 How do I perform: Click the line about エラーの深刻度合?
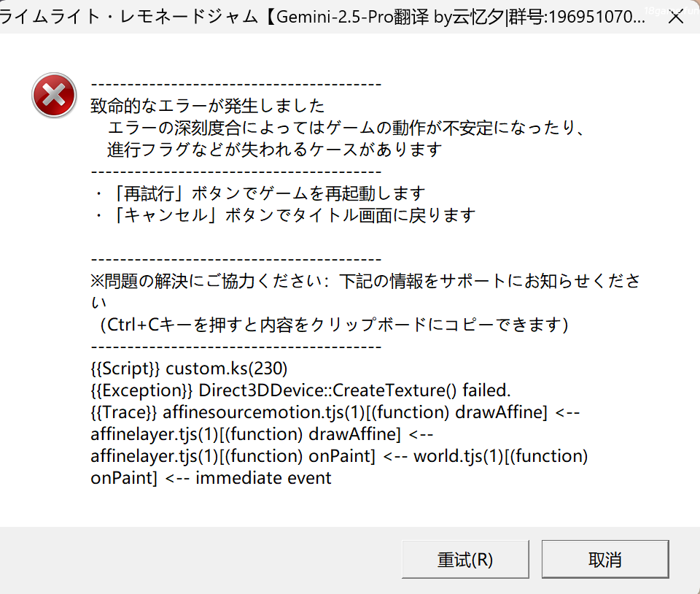click(346, 128)
